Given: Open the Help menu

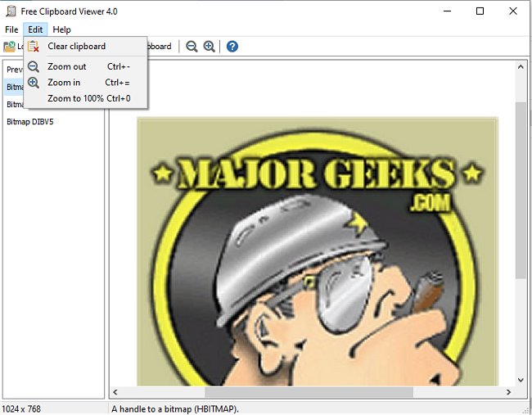Looking at the screenshot, I should point(61,29).
